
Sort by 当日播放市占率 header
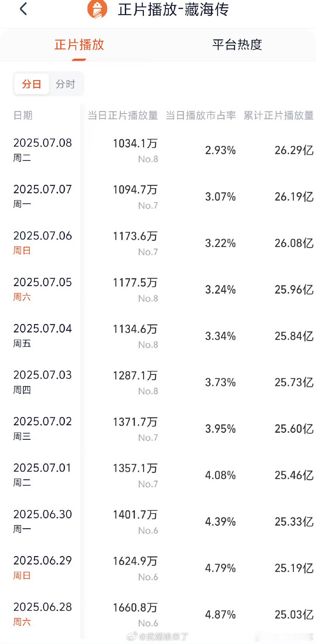tap(201, 115)
